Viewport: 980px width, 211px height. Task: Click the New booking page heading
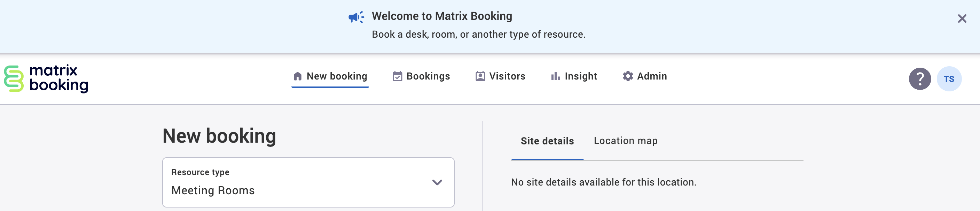point(219,136)
